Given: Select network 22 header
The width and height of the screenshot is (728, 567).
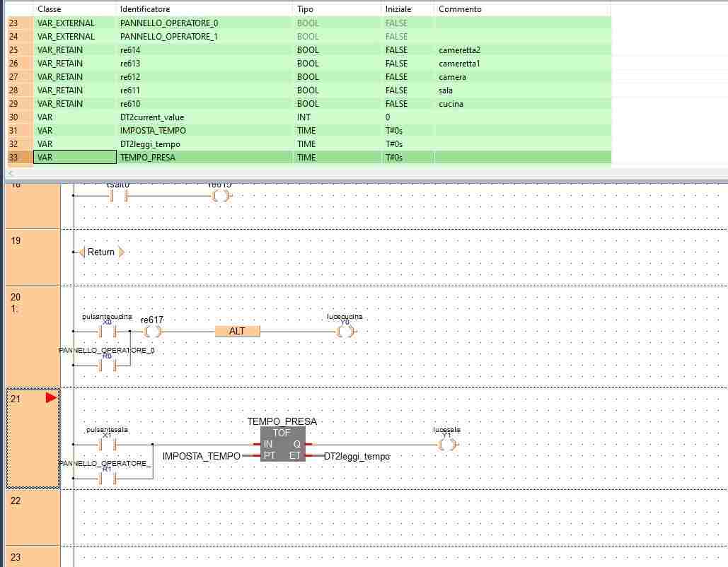Looking at the screenshot, I should 32,516.
